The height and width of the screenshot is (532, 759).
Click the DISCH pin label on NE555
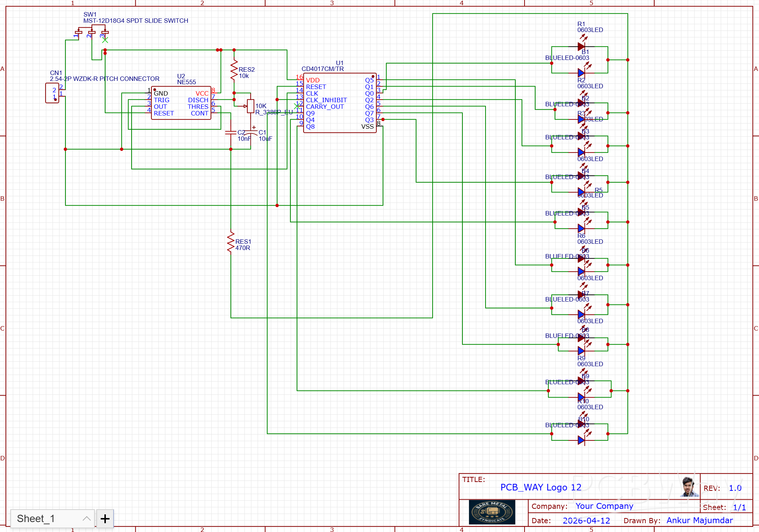coord(198,100)
